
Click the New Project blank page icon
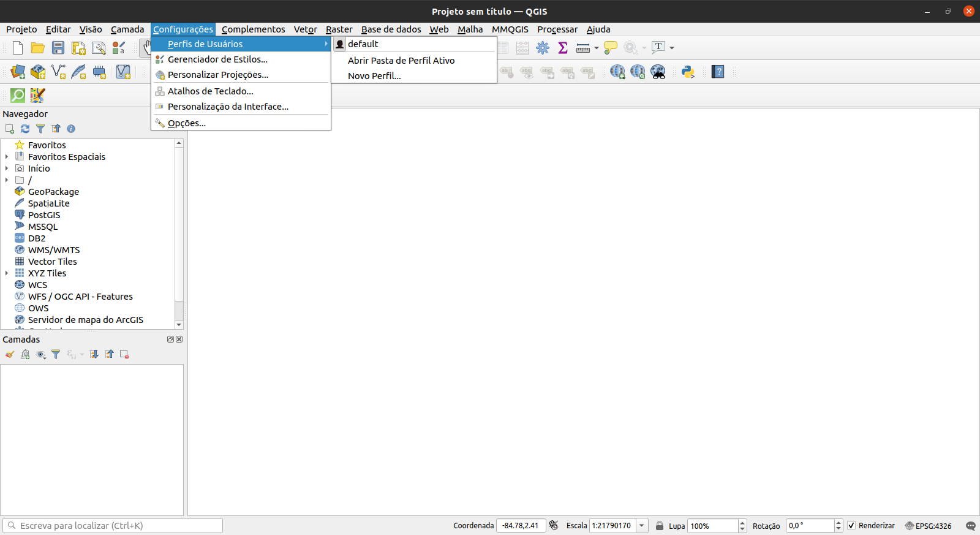[18, 48]
